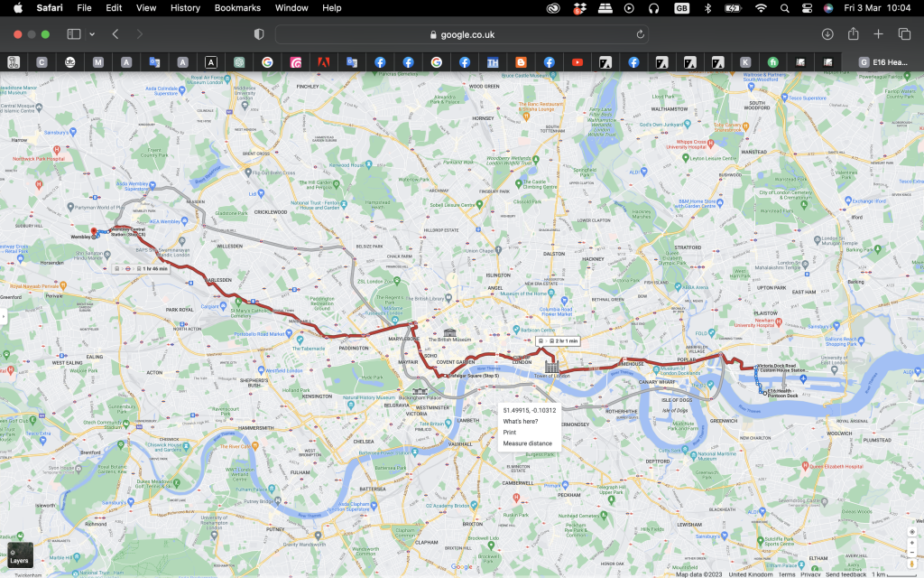Click the 'Fri 3 Mar 10:04' clock
This screenshot has height=578, width=924.
pyautogui.click(x=877, y=7)
